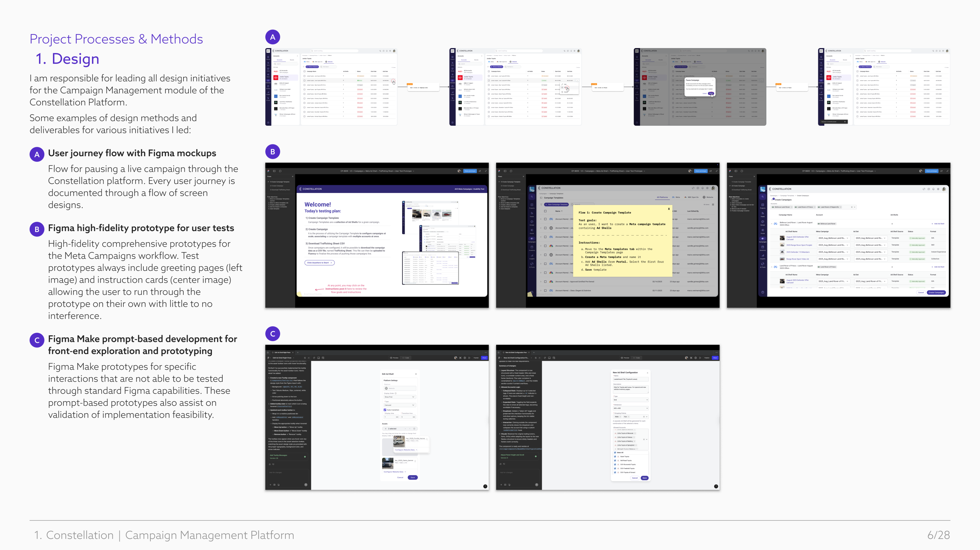
Task: Open comment icon in Welcome prototype toolbar
Action: pyautogui.click(x=280, y=171)
